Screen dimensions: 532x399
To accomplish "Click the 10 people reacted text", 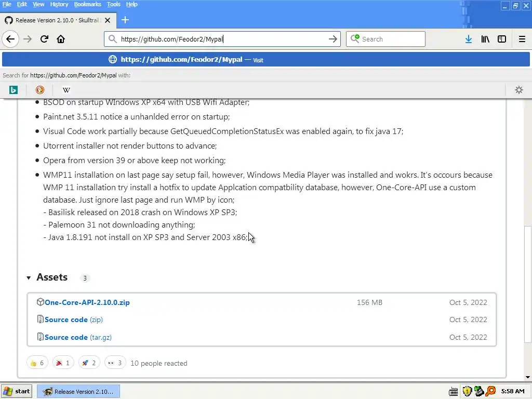I will pyautogui.click(x=159, y=363).
